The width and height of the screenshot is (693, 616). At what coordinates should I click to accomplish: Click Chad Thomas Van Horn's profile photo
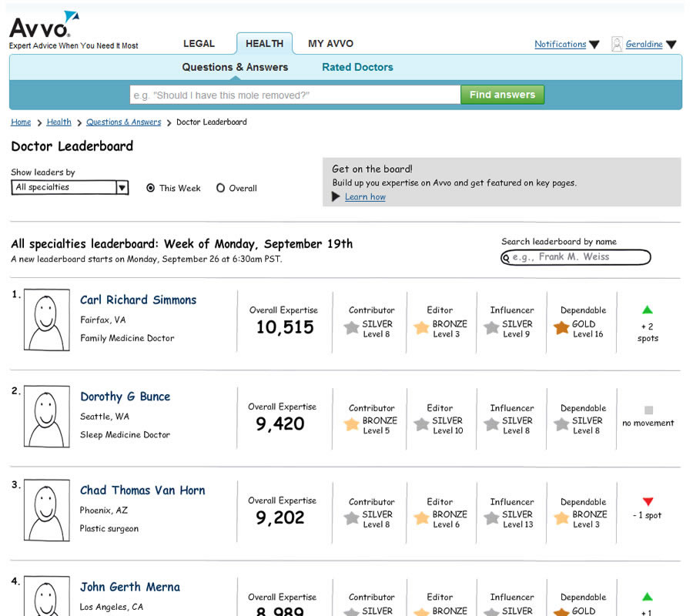(47, 511)
